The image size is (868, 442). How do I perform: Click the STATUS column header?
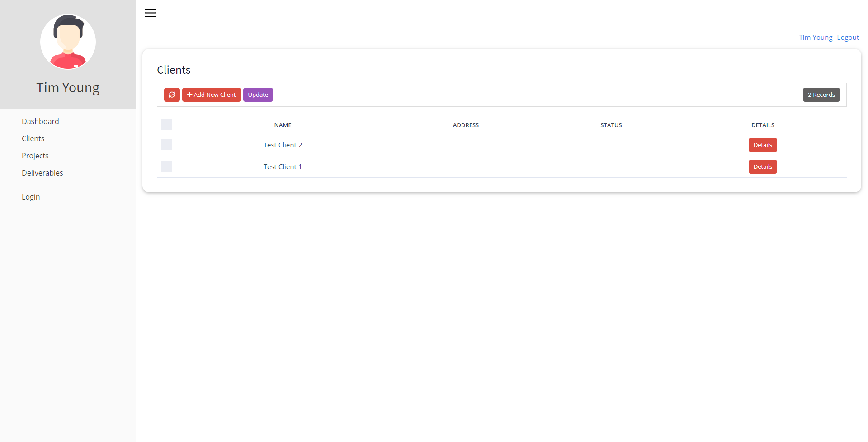pos(611,125)
